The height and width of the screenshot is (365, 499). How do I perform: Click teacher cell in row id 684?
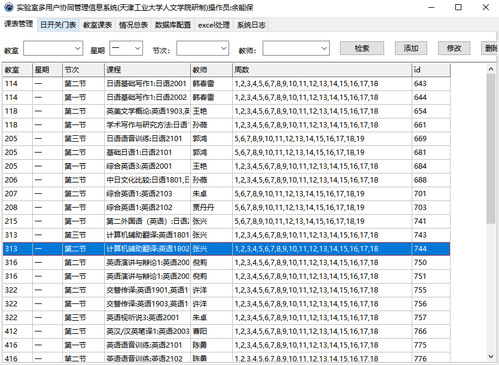[211, 166]
